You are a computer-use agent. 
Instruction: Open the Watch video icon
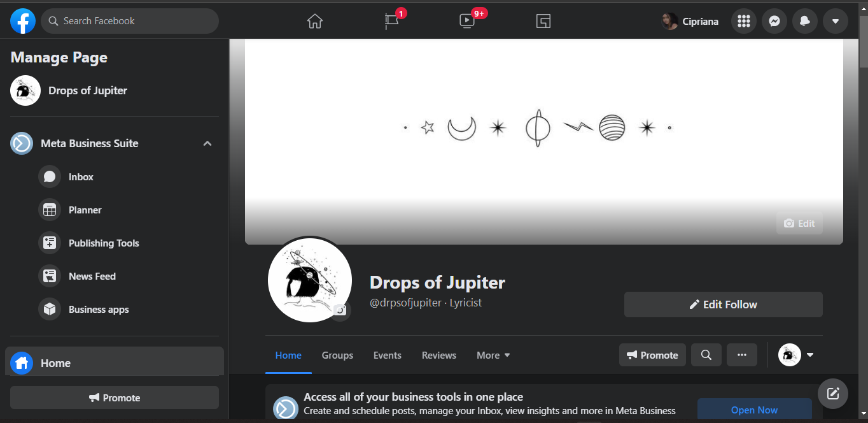[x=467, y=21]
